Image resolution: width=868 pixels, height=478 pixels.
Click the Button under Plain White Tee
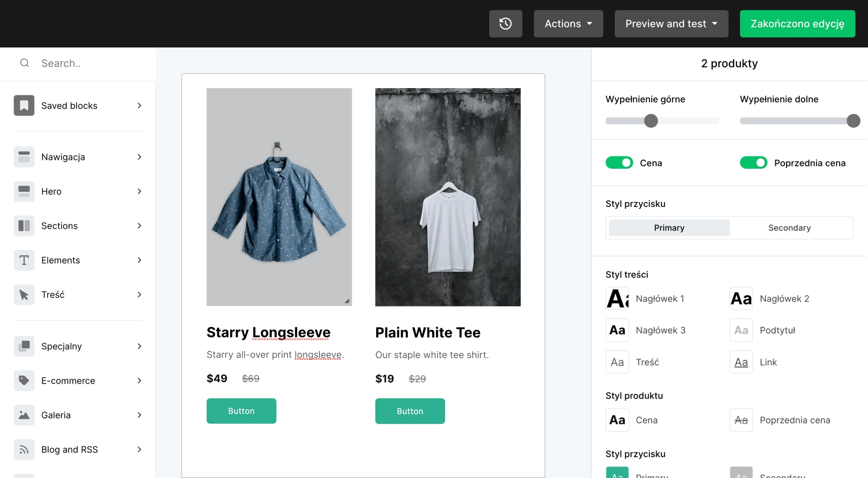410,411
